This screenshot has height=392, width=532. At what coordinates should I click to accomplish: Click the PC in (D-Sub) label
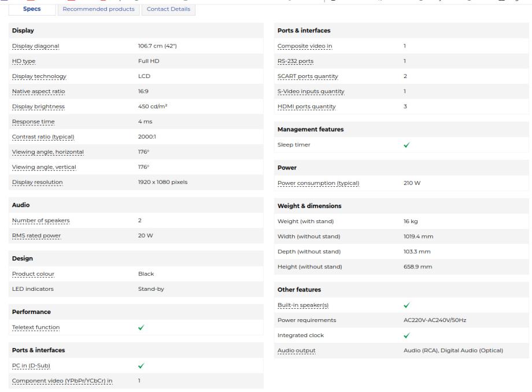[31, 365]
